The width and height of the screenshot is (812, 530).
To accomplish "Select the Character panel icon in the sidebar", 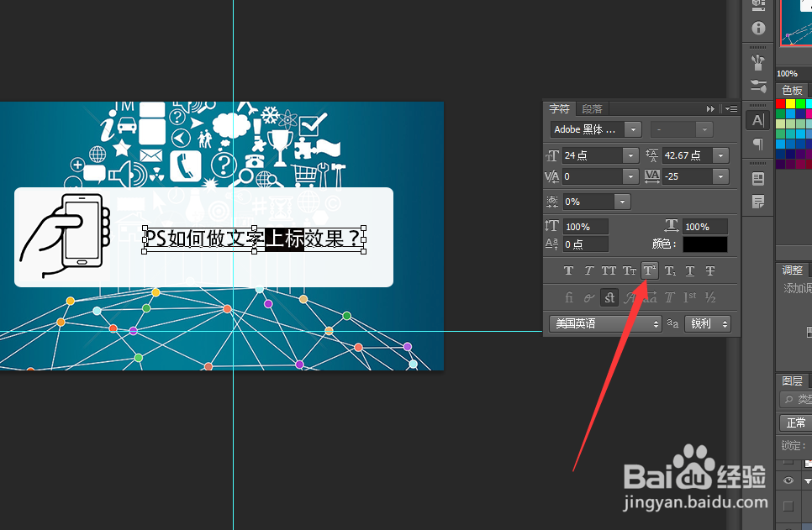I will pos(757,120).
